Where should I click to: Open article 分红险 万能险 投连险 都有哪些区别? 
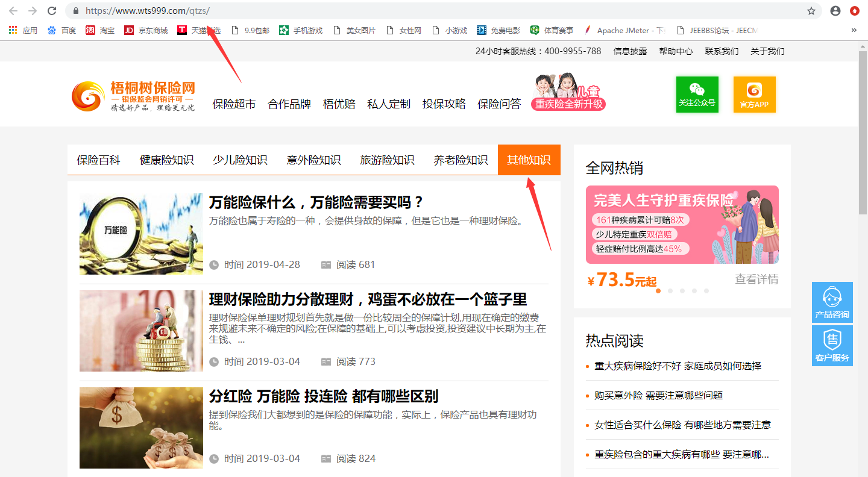[x=323, y=396]
